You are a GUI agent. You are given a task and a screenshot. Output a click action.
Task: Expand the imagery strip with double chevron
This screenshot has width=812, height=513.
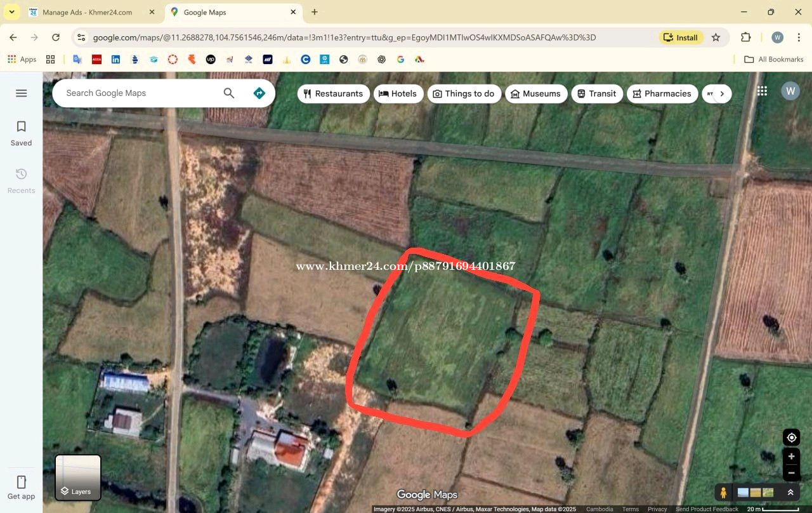pos(790,492)
